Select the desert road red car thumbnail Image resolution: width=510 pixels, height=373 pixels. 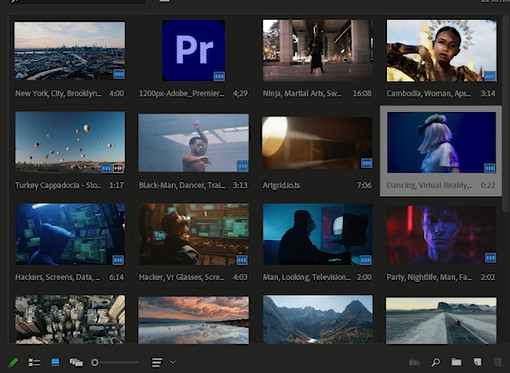coord(441,321)
